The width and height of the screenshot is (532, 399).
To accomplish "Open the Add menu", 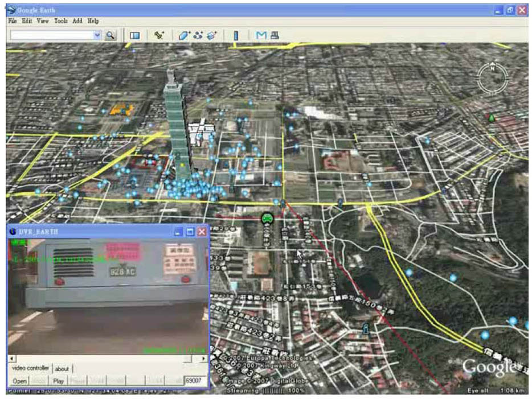I will [77, 21].
